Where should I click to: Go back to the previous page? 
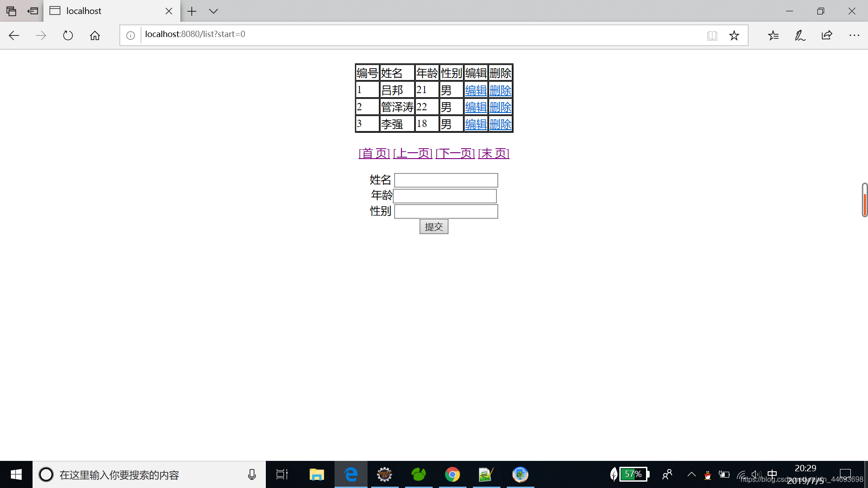14,35
